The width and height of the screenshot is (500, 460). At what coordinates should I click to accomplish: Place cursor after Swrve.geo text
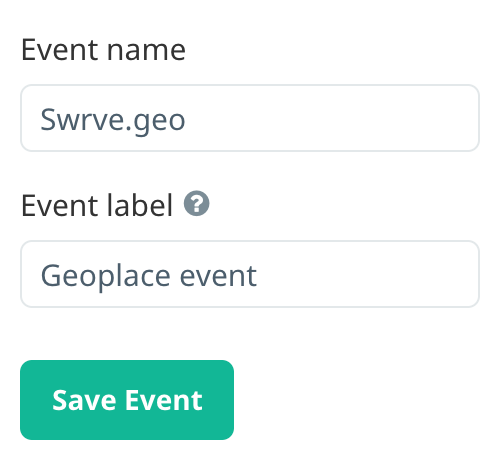pos(187,120)
